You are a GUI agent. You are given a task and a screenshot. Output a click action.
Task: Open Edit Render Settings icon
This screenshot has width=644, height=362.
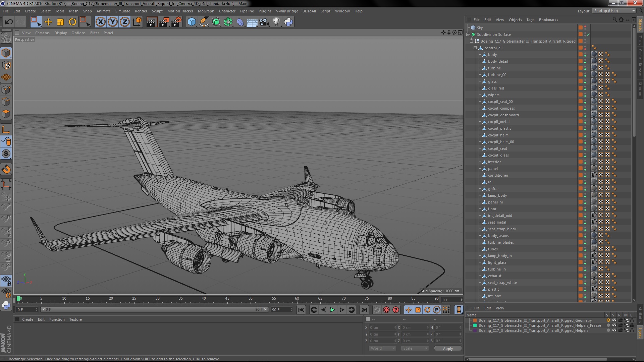pos(176,22)
